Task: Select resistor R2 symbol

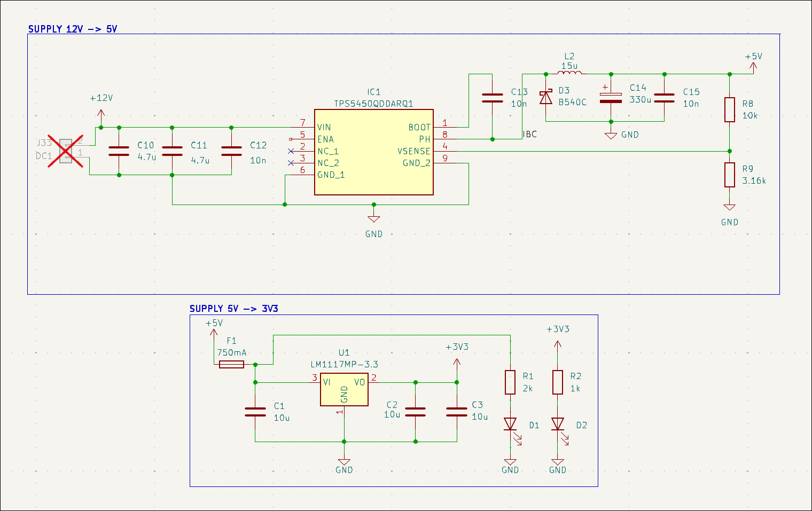Action: click(558, 382)
